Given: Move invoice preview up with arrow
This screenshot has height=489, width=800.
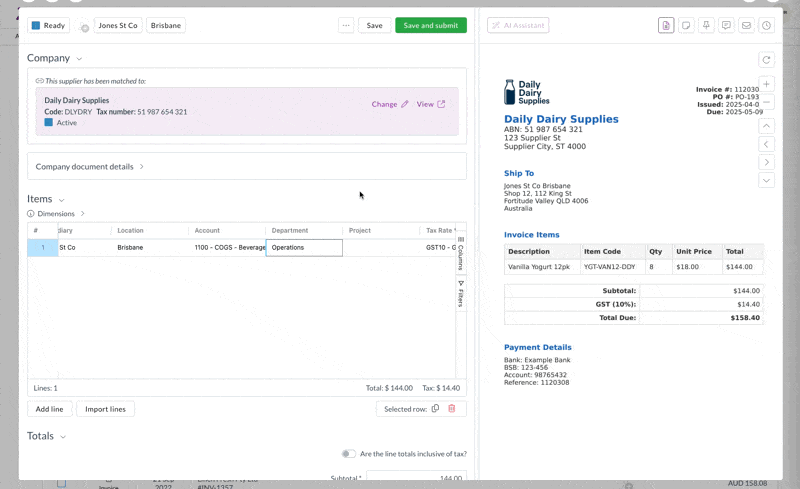Looking at the screenshot, I should [x=766, y=126].
